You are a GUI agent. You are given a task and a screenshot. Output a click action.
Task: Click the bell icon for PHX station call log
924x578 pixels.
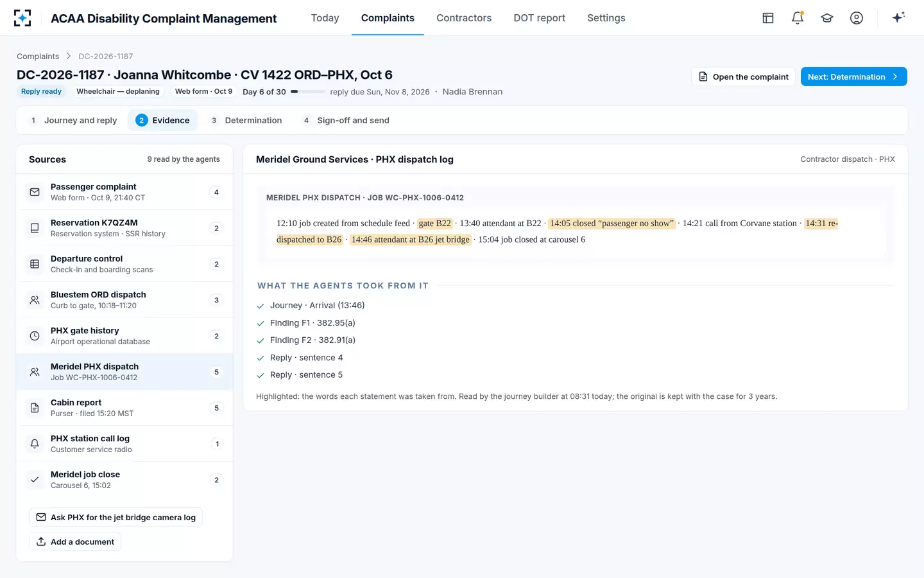[x=35, y=444]
